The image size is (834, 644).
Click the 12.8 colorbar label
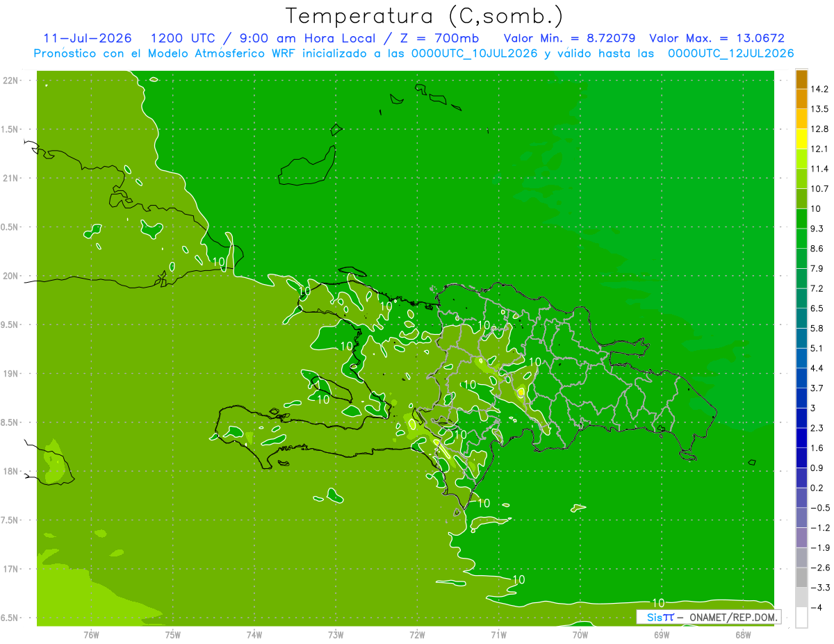819,129
